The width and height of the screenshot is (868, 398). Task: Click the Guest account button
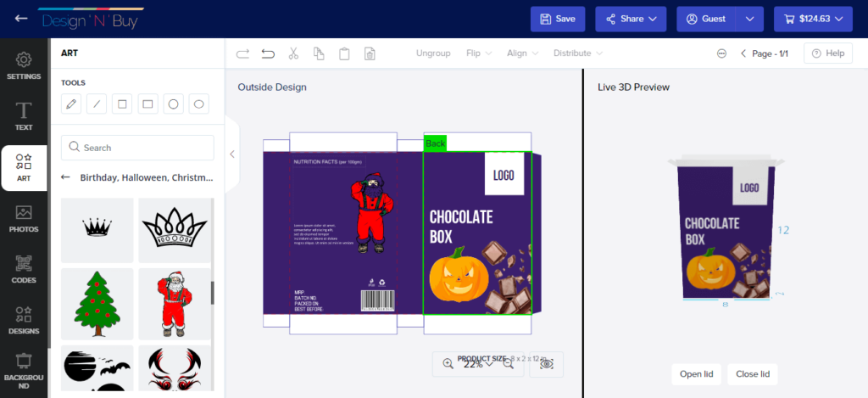(x=706, y=19)
